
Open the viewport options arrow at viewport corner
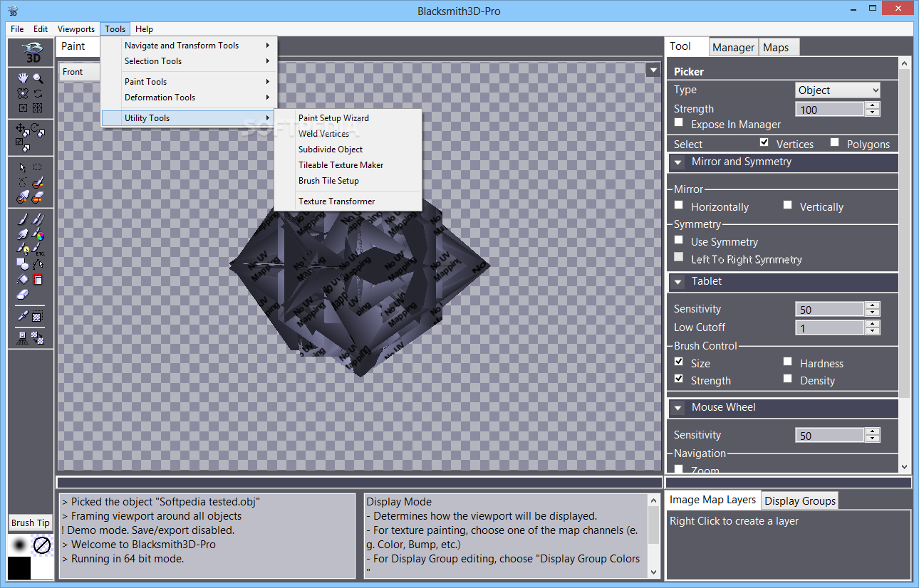point(653,70)
